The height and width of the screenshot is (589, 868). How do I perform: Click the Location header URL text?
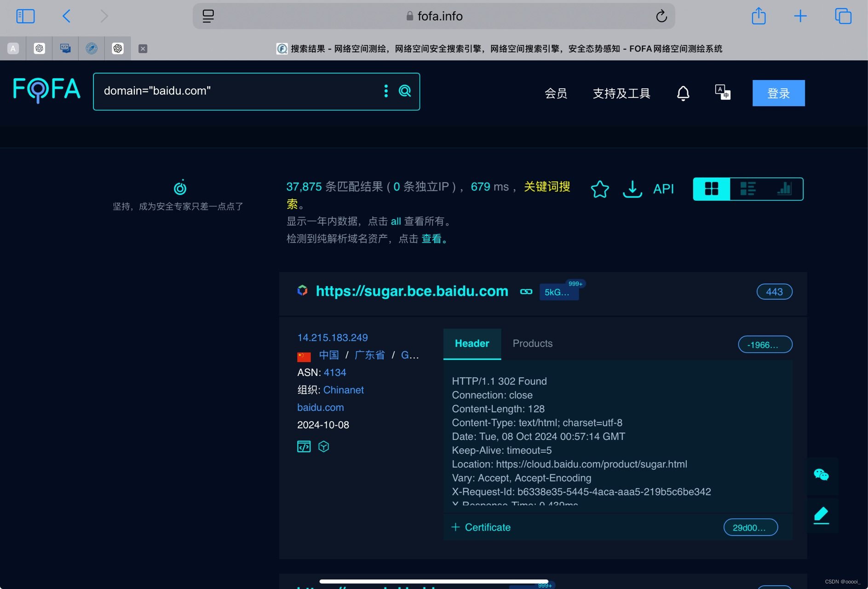pyautogui.click(x=592, y=464)
